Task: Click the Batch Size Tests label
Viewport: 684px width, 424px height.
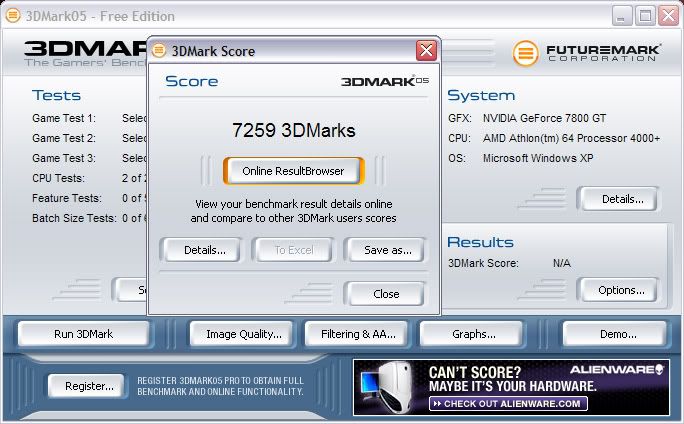Action: coord(74,218)
